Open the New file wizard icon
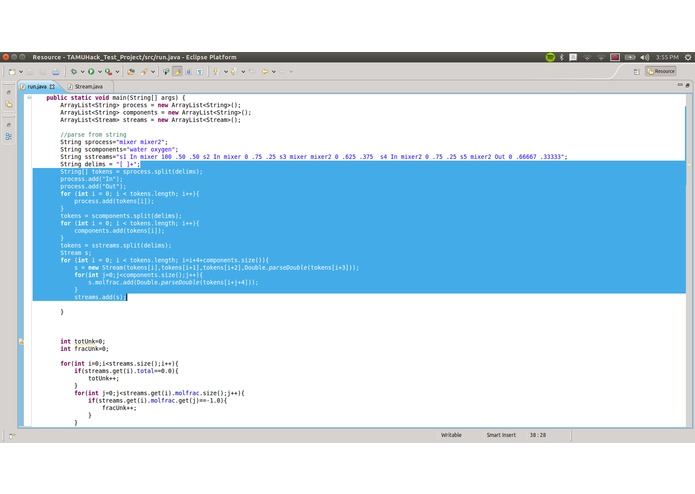The height and width of the screenshot is (494, 695). pyautogui.click(x=12, y=71)
